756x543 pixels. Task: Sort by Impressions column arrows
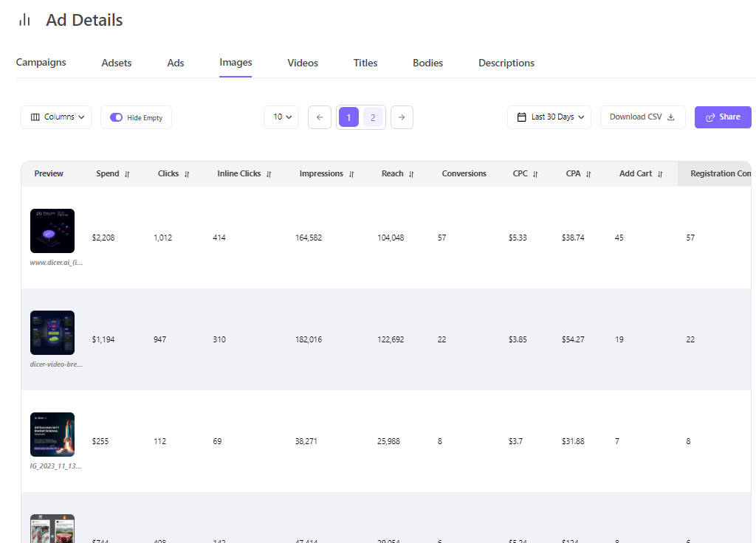(351, 174)
